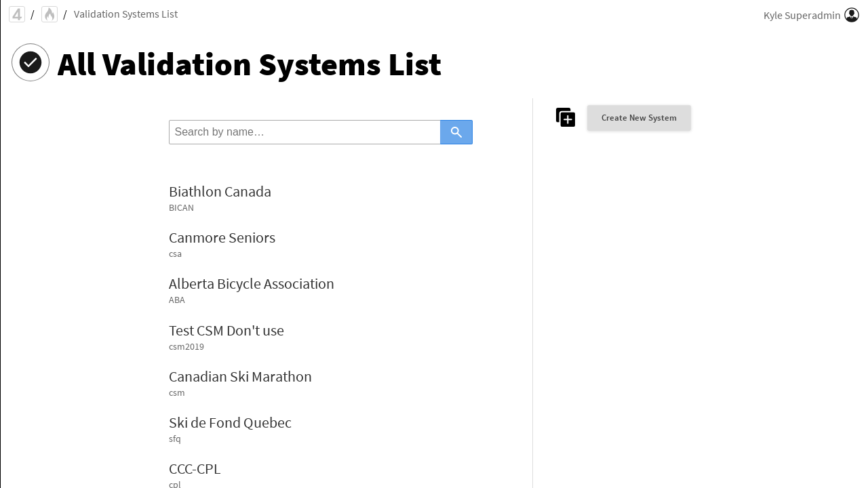Choose Canadian Ski Marathon from list

240,377
